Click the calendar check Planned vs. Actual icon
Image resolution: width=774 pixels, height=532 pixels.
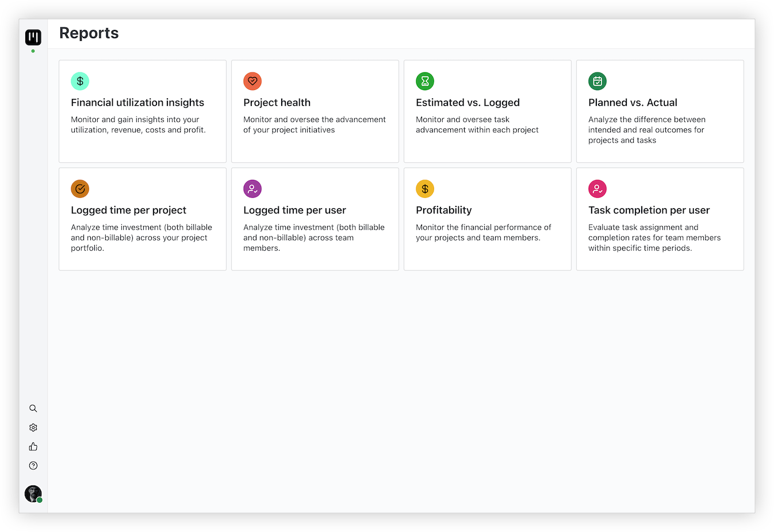[597, 81]
